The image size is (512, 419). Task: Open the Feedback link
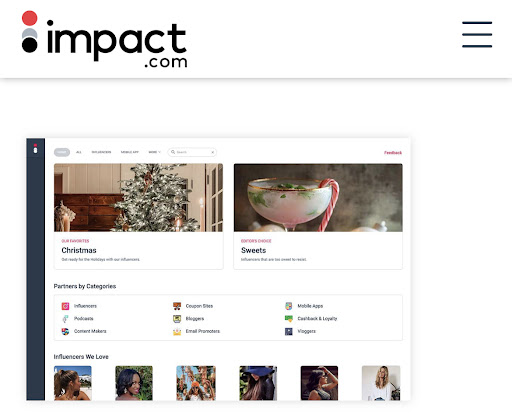tap(393, 153)
